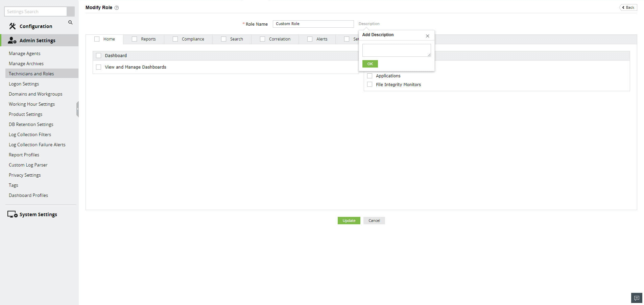Collapse the left sidebar handle
Image resolution: width=644 pixels, height=305 pixels.
(77, 109)
